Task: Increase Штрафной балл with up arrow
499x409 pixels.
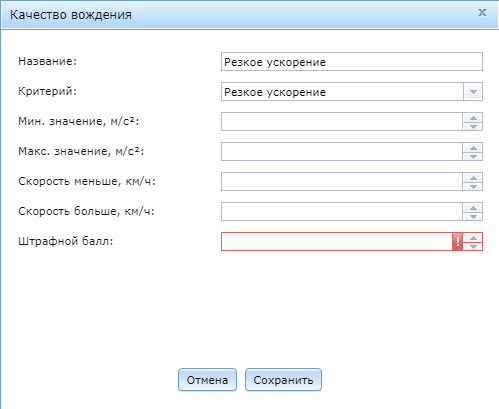Action: tap(473, 237)
